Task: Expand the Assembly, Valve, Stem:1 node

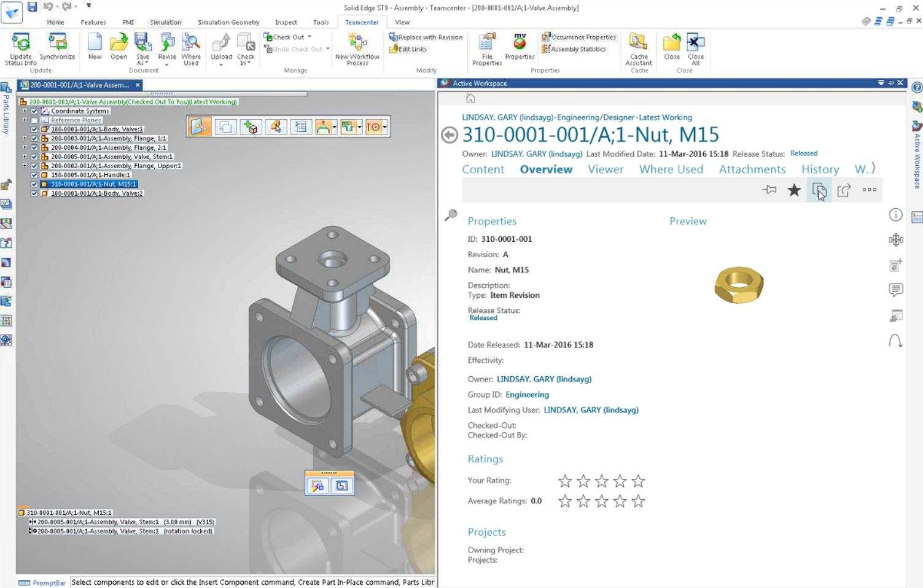Action: tap(25, 157)
